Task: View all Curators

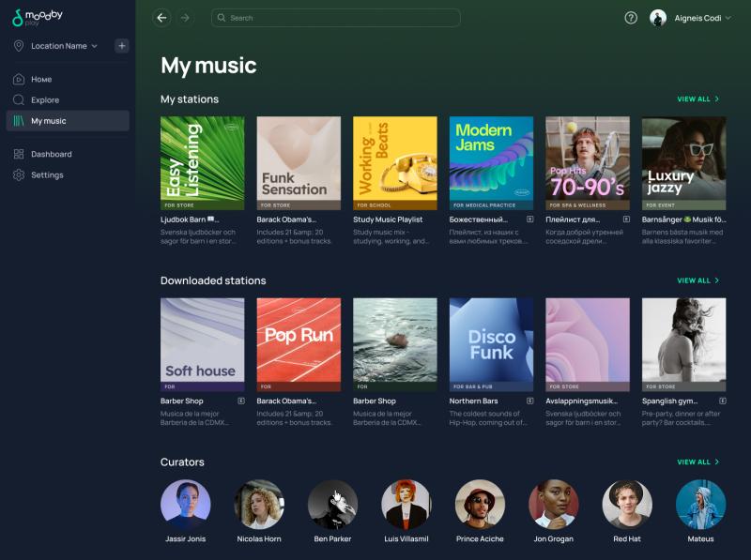Action: pyautogui.click(x=697, y=462)
